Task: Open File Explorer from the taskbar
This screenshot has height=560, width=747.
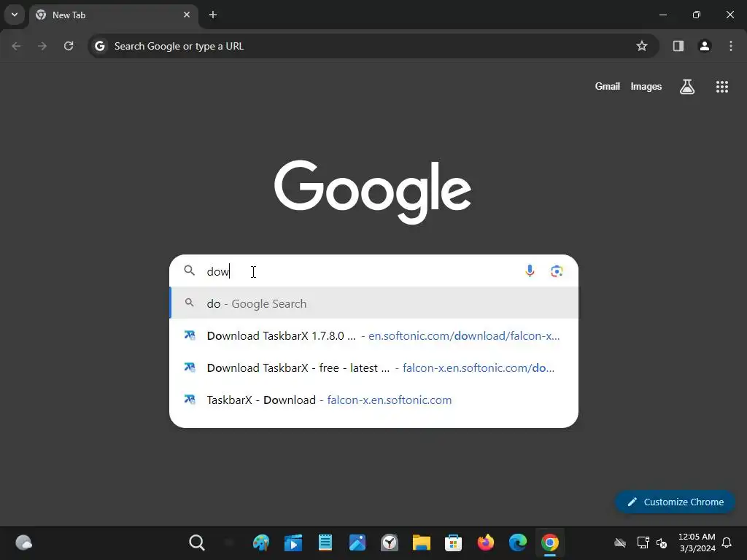Action: coord(421,542)
